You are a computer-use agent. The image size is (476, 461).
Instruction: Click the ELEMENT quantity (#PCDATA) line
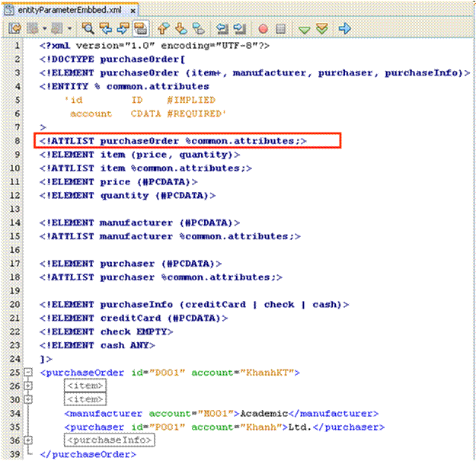127,196
